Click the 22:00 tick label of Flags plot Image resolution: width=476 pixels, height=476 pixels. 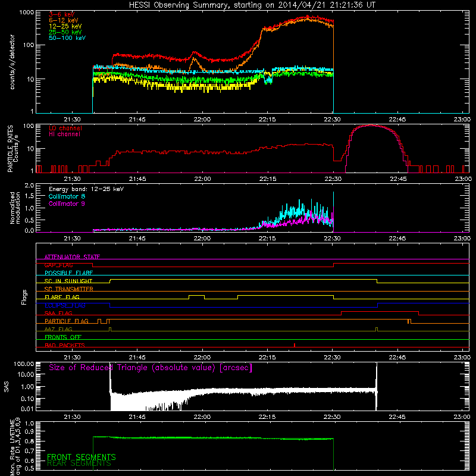(x=202, y=358)
